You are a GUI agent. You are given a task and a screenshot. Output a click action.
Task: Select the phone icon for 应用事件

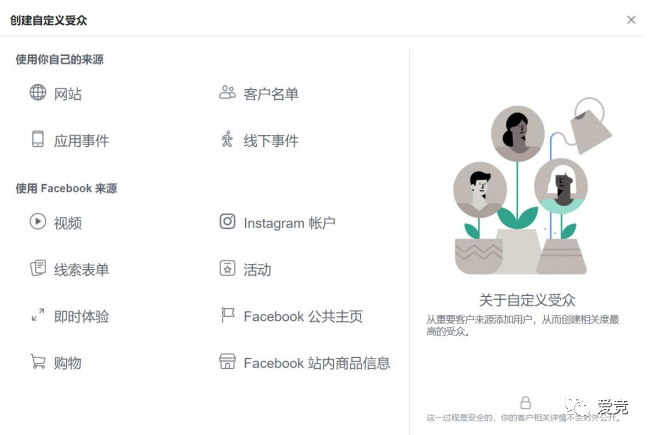[x=38, y=139]
